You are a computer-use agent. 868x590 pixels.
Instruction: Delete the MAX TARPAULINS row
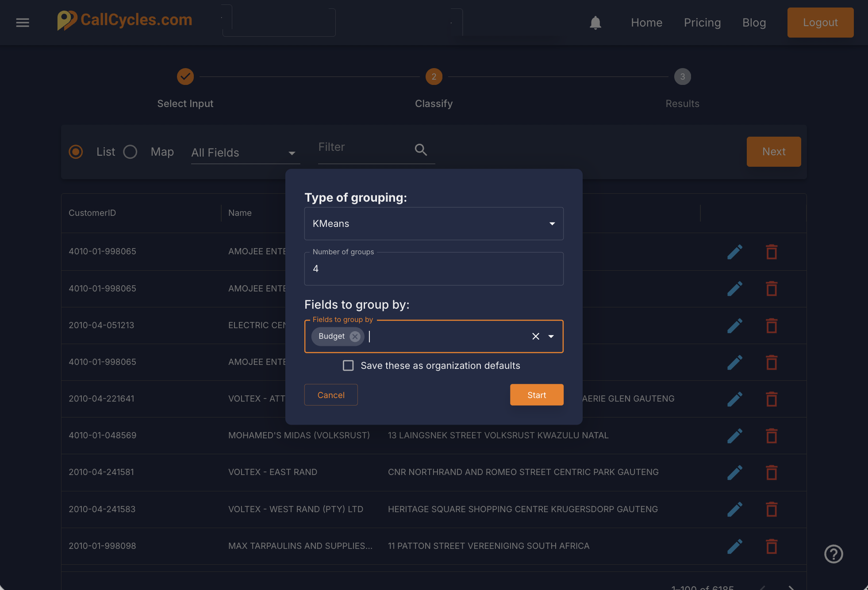(772, 546)
